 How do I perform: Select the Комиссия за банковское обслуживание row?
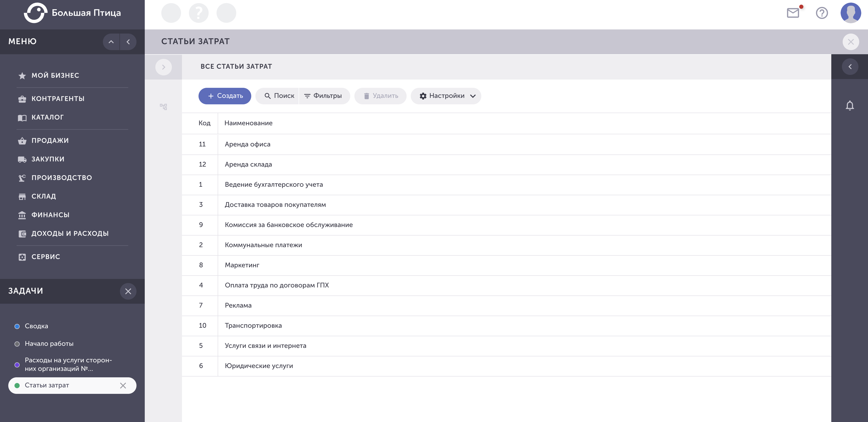506,225
